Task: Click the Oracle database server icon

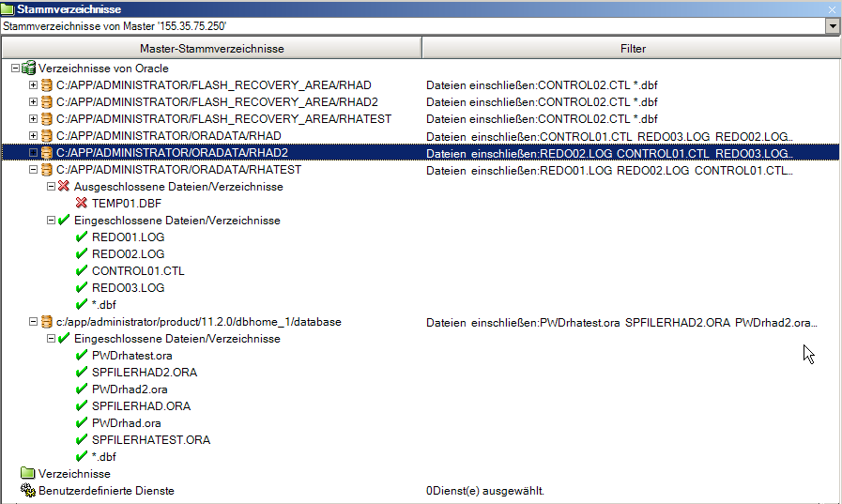Action: coord(28,69)
